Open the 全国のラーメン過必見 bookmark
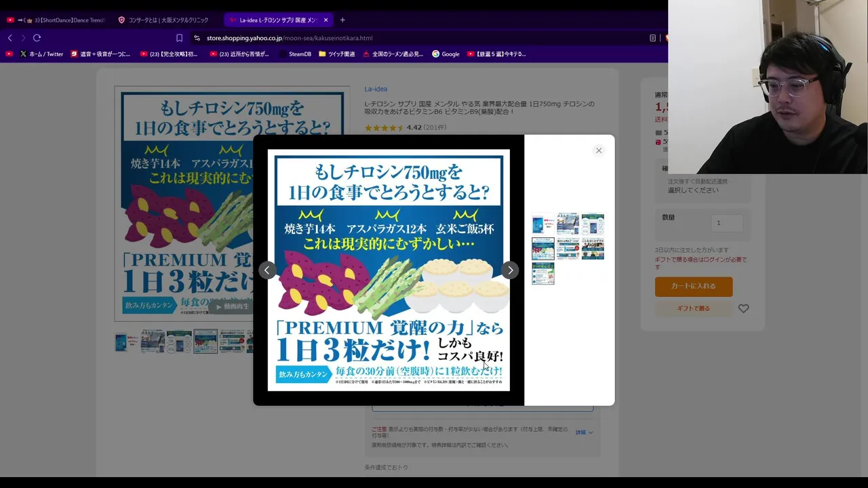The height and width of the screenshot is (488, 868). (393, 54)
